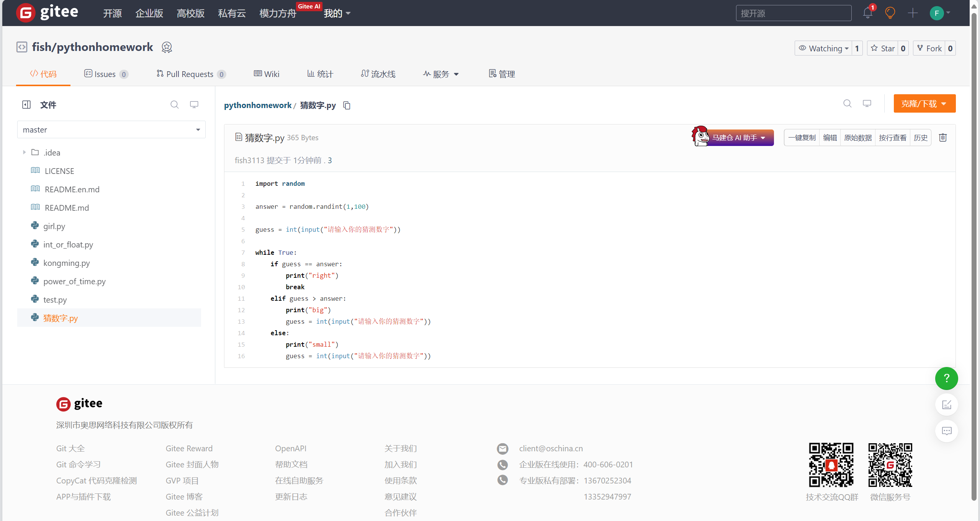Select the Issues tab
The image size is (980, 521).
click(106, 73)
